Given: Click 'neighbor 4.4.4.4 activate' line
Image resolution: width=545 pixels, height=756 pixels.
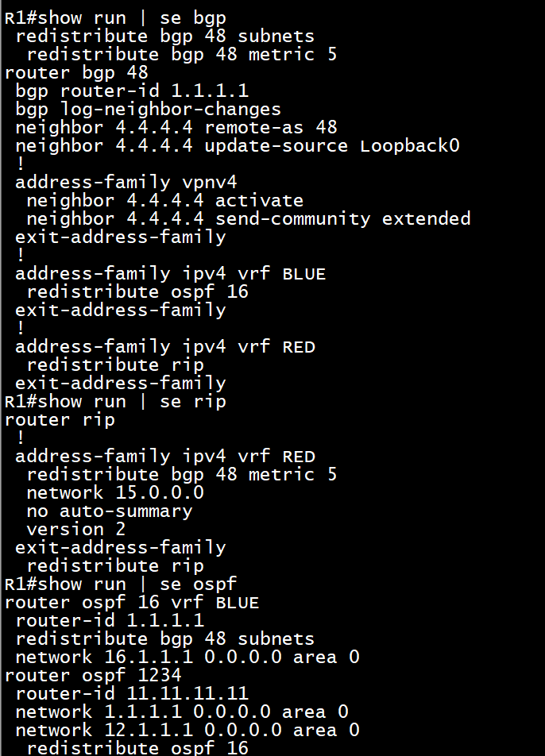Looking at the screenshot, I should 165,201.
